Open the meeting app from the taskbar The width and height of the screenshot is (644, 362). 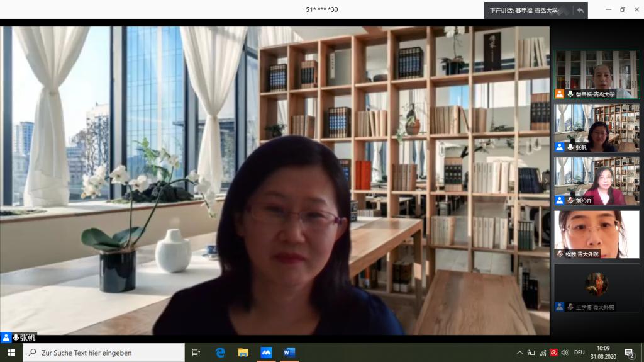click(x=266, y=353)
